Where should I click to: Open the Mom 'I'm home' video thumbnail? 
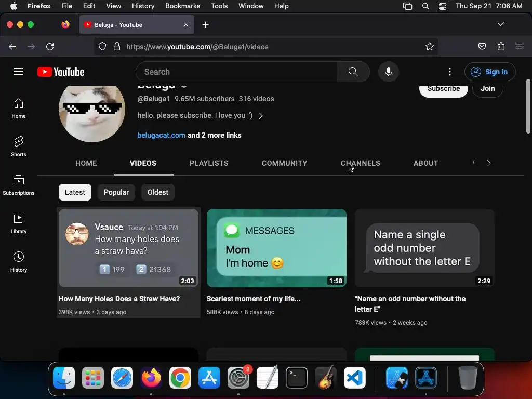(x=276, y=248)
